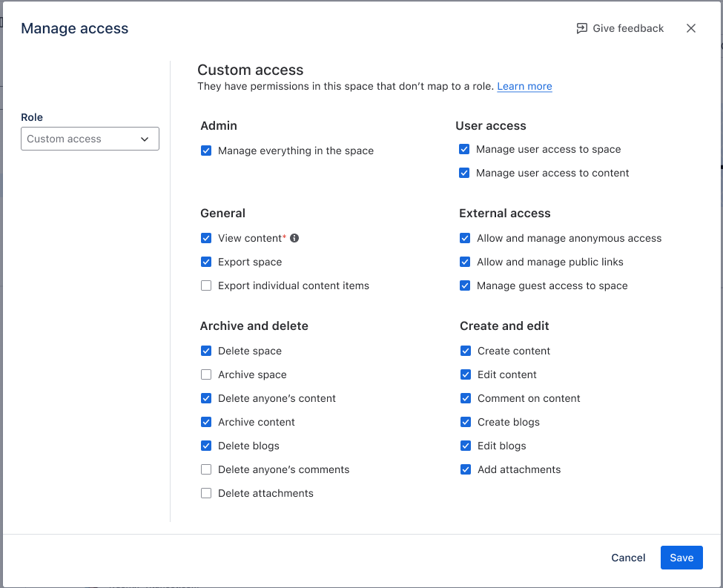Toggle Manage user access to content checkbox
This screenshot has height=588, width=723.
(x=464, y=173)
